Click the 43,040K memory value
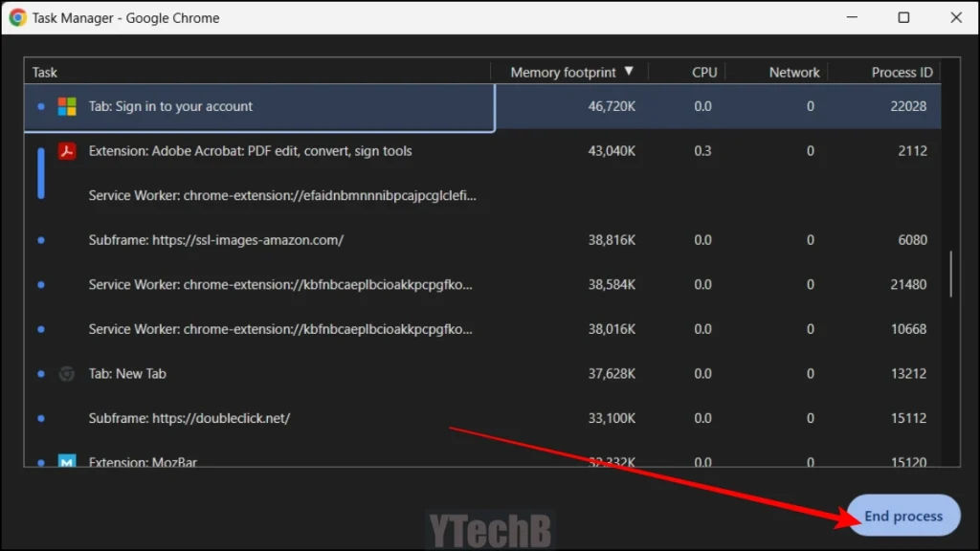Screen dimensions: 980x551 (612, 150)
